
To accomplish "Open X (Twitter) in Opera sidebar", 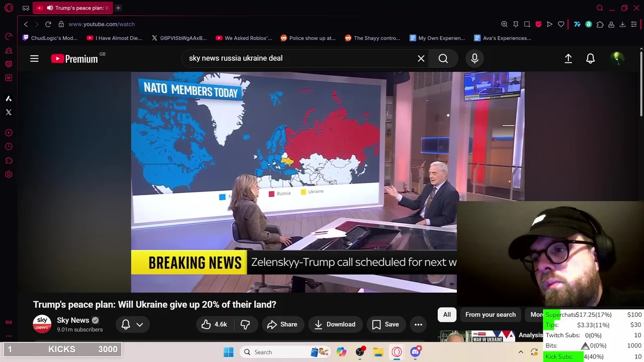I will coord(9,112).
